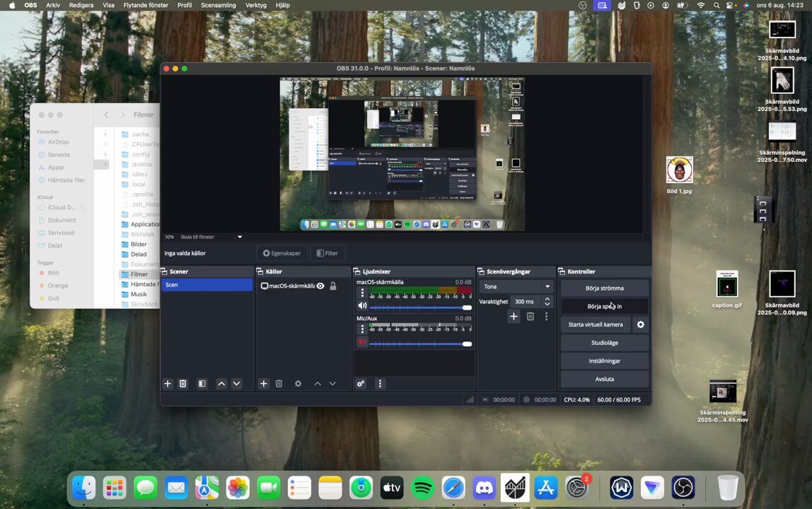Mute macOS-skärmkälla audio speaker icon
The height and width of the screenshot is (509, 812).
click(x=362, y=306)
